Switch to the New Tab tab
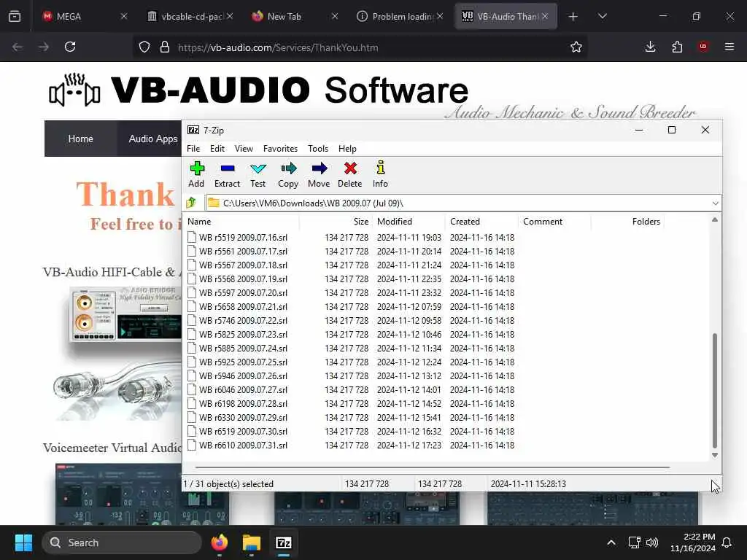Image resolution: width=747 pixels, height=560 pixels. click(x=294, y=17)
